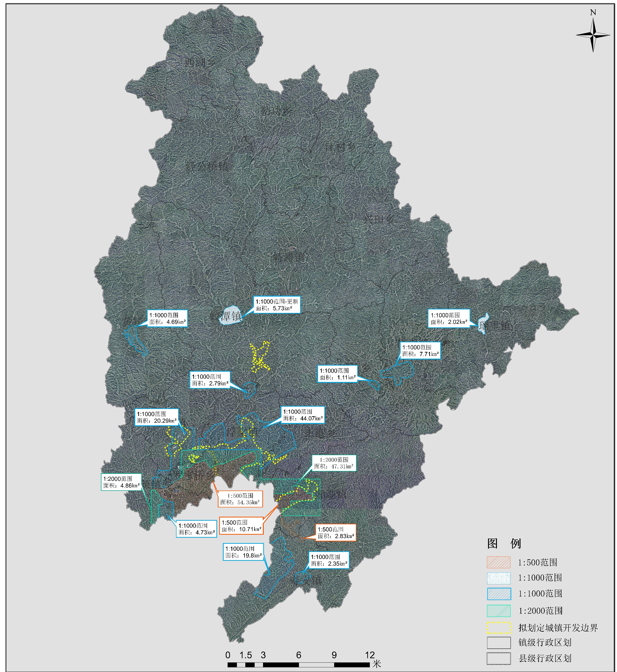Click the yellow dashed 拟划定城镇开发边界 legend symbol
The image size is (617, 672).
tap(499, 628)
